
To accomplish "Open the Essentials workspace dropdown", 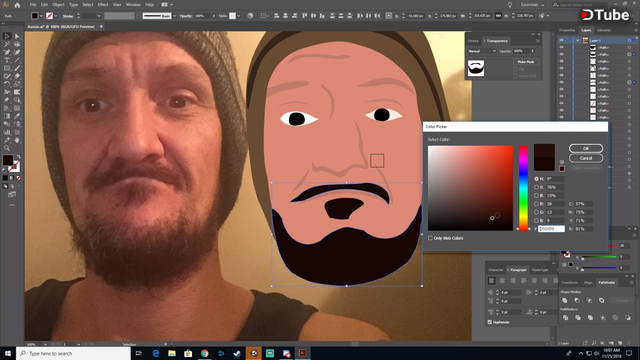I will pyautogui.click(x=533, y=5).
